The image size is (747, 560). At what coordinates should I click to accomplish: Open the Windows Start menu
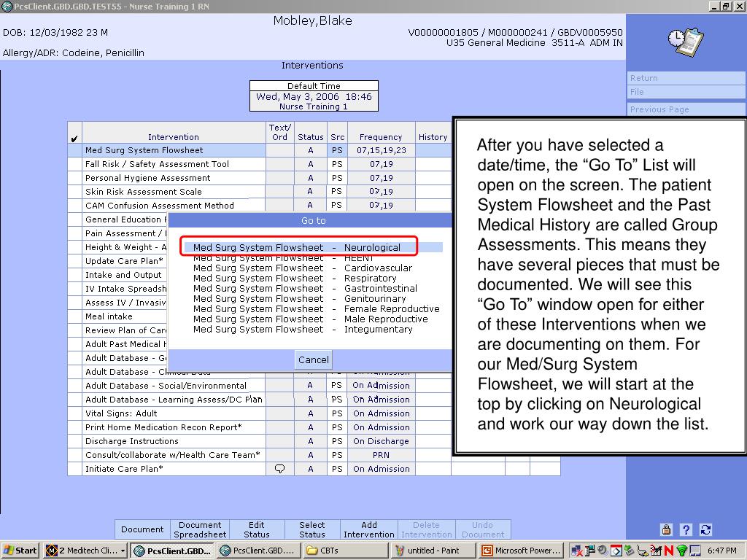(x=20, y=551)
